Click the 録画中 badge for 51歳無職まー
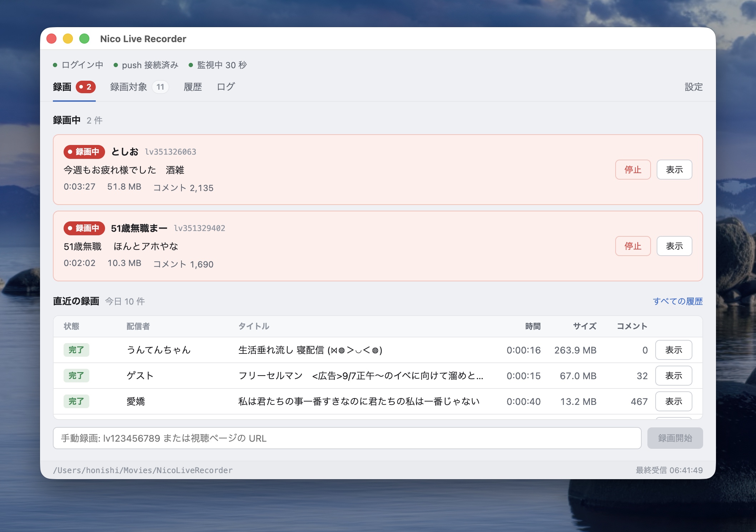 tap(84, 228)
